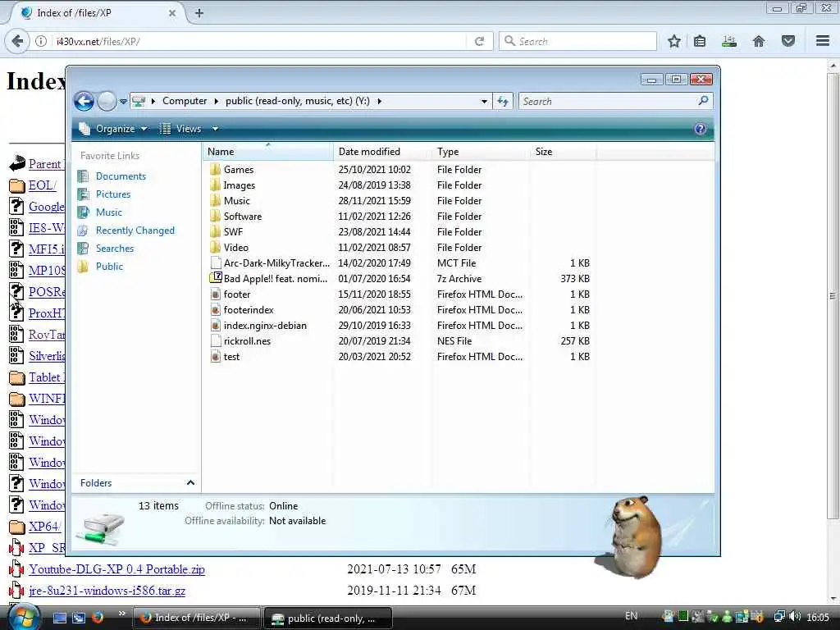Expand the Folders pane chevron

point(190,482)
